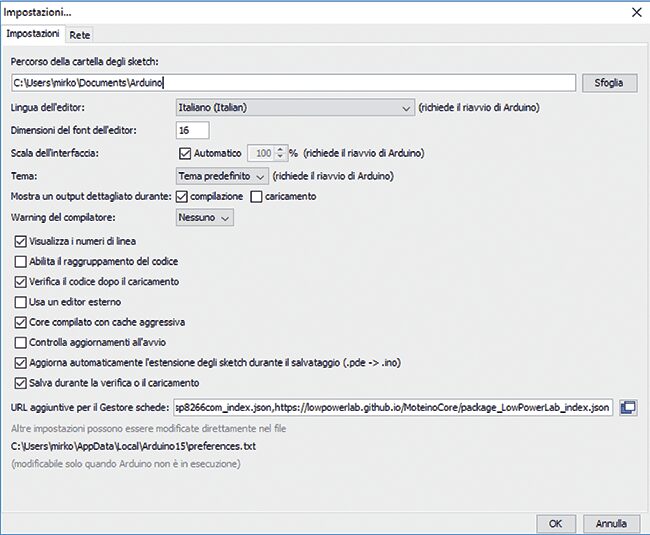Click the restart note beside the language dropdown
Image resolution: width=650 pixels, height=535 pixels.
pyautogui.click(x=479, y=108)
